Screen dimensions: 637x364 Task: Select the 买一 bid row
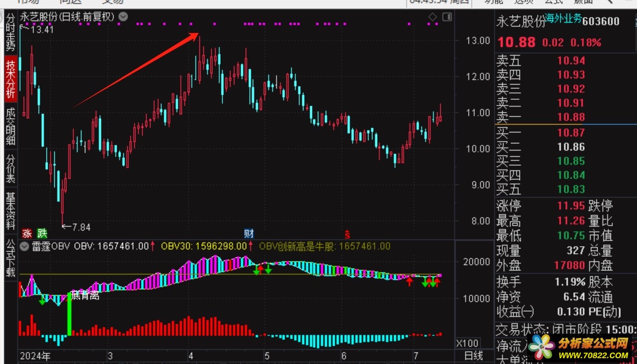click(566, 133)
